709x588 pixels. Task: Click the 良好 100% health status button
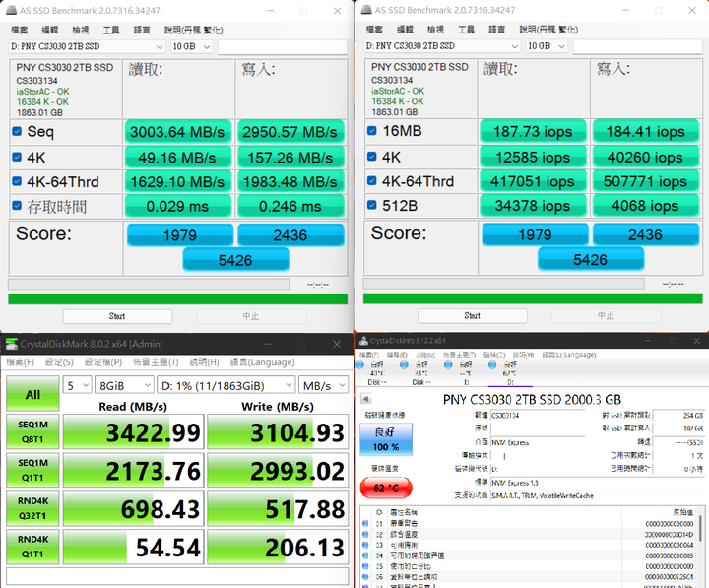(386, 439)
